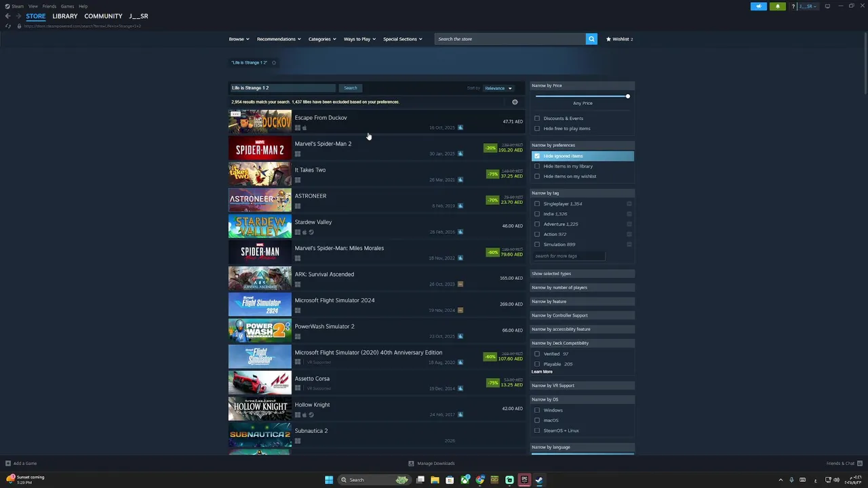Click the Steam logo menu icon
This screenshot has height=488, width=868.
coord(7,6)
